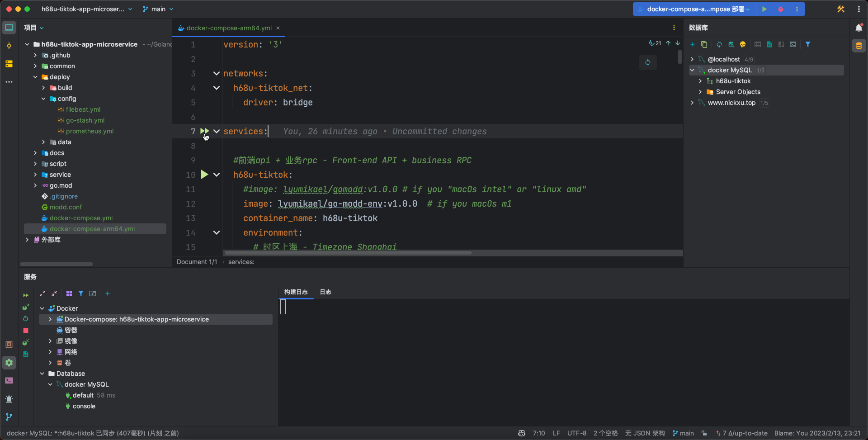Deploy all with double-arrow in Services sidebar
868x440 pixels.
(x=26, y=295)
